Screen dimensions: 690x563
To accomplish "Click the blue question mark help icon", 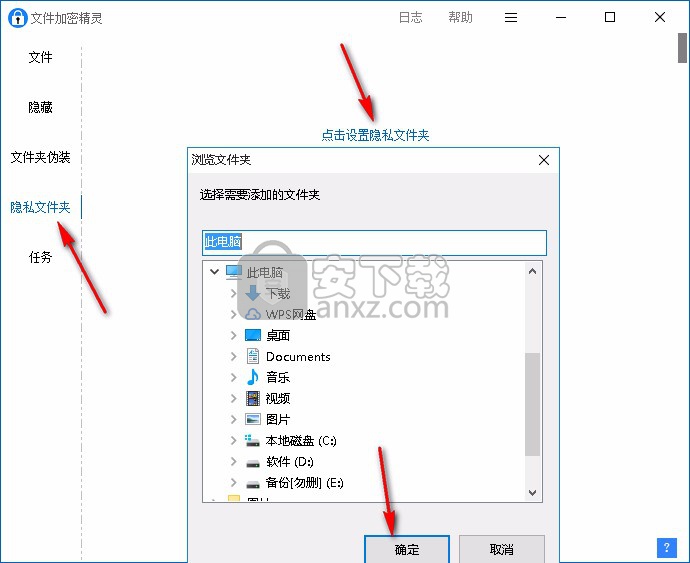I will click(667, 548).
